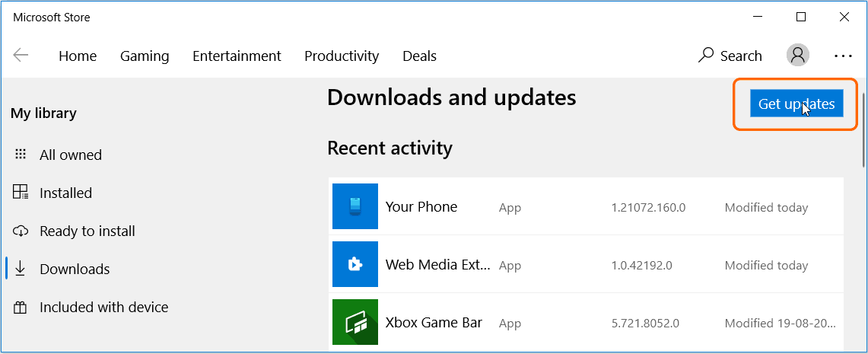Click Modified today in Web Media row
This screenshot has width=868, height=354.
(x=766, y=266)
